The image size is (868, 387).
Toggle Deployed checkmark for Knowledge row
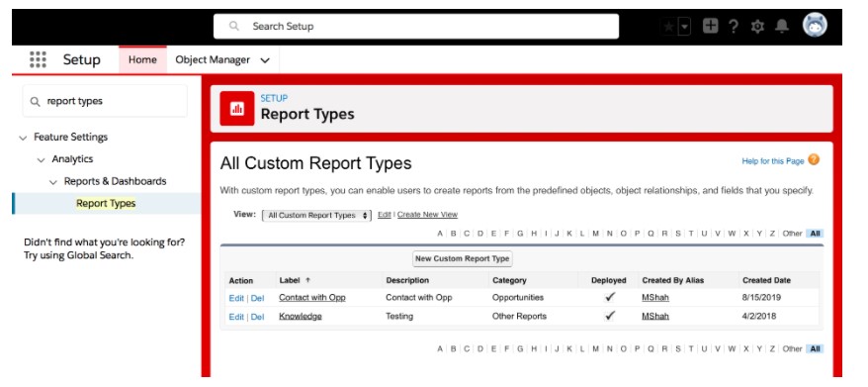(610, 316)
